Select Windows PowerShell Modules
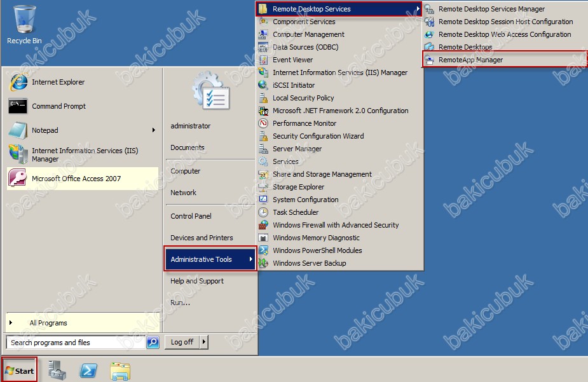 [339, 250]
